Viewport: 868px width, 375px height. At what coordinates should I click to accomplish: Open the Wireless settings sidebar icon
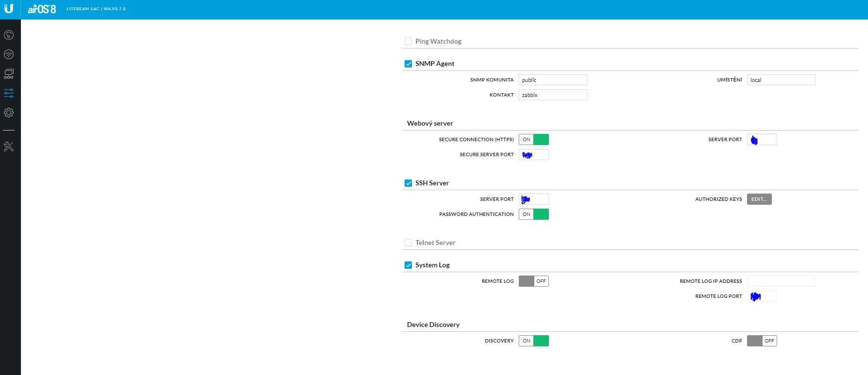(9, 54)
